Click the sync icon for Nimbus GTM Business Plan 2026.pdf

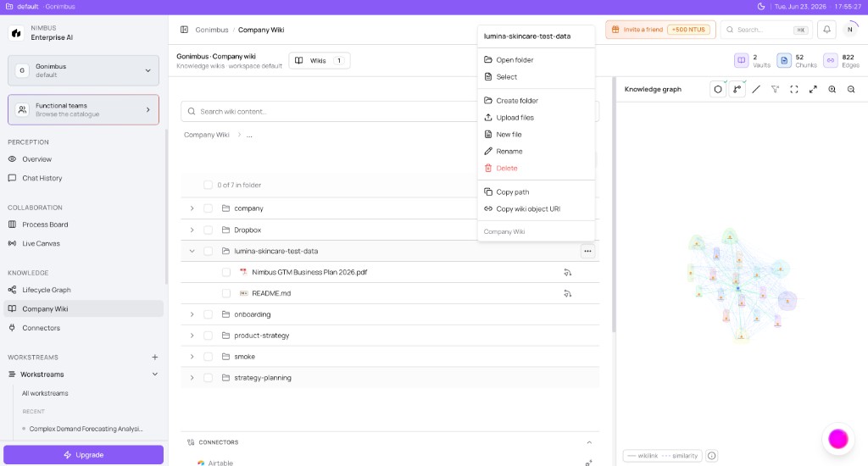point(567,272)
